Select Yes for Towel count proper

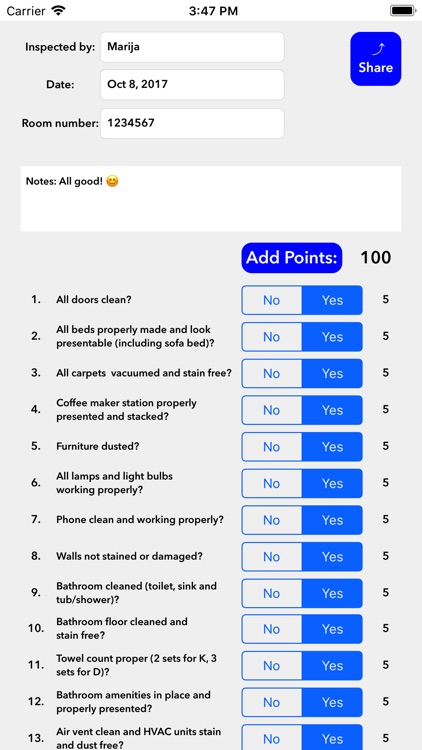coord(332,665)
